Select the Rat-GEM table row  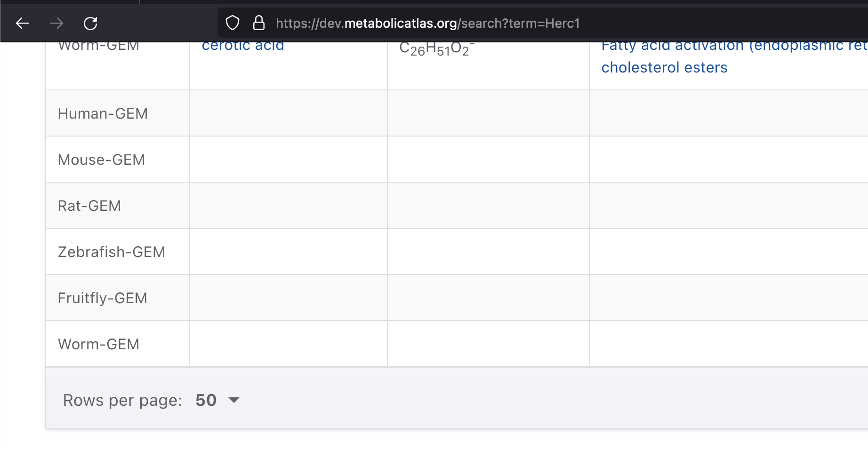tap(89, 205)
